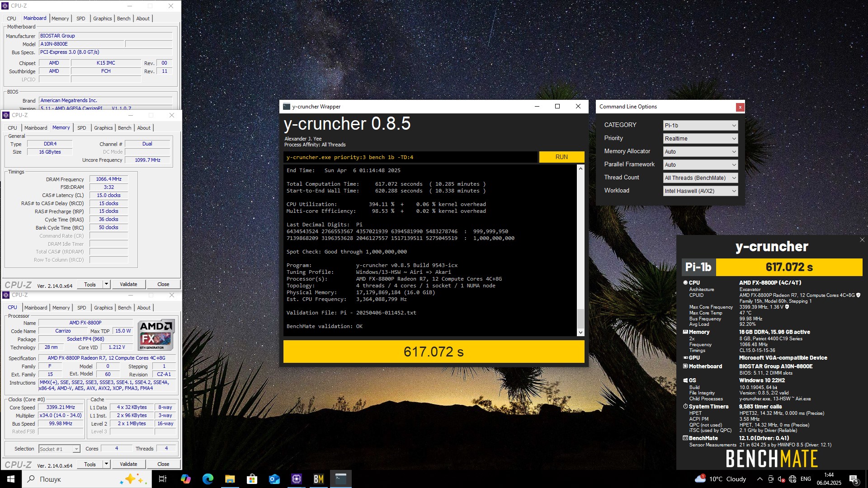Open Memory tab in the Processor window
The image size is (868, 488).
(61, 308)
